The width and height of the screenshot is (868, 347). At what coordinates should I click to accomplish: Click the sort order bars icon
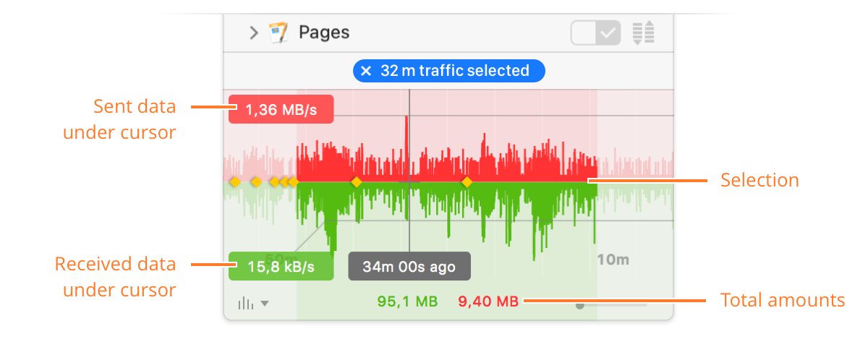tap(643, 33)
